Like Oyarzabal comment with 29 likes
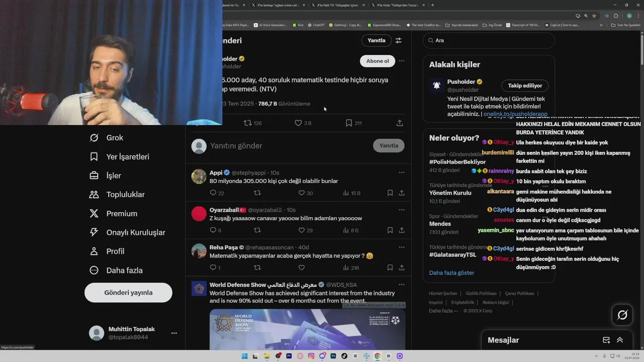Image resolution: width=644 pixels, height=362 pixels. (305, 230)
